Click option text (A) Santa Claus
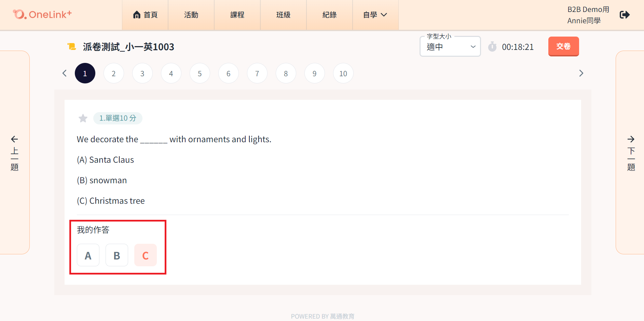Screen dimensions: 644x321 pos(105,160)
